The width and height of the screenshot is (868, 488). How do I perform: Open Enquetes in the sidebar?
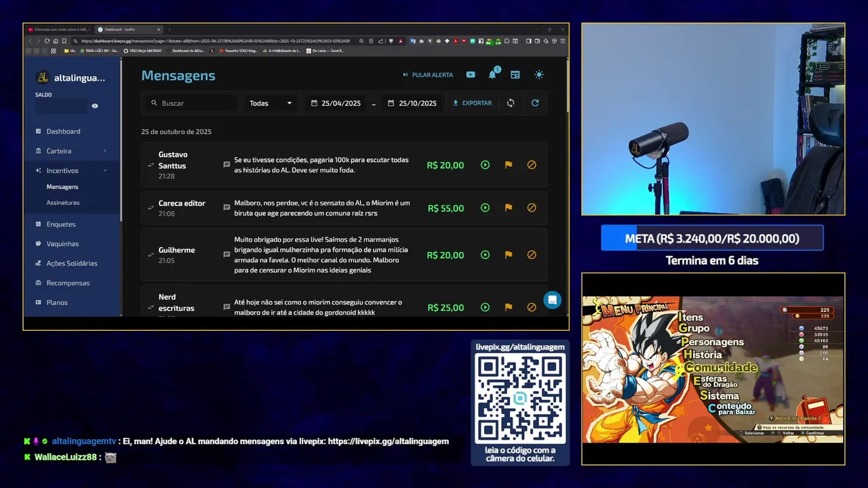tap(61, 224)
